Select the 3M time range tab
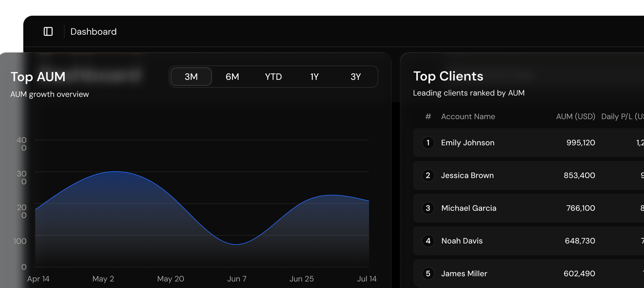644x288 pixels. click(191, 76)
